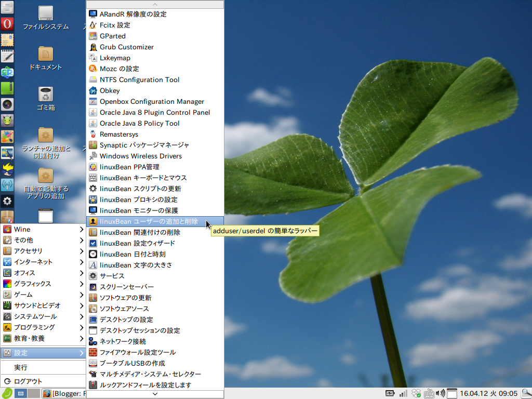Open Oracle Java 8 Plugin Control Panel
The image size is (532, 399).
[x=156, y=112]
